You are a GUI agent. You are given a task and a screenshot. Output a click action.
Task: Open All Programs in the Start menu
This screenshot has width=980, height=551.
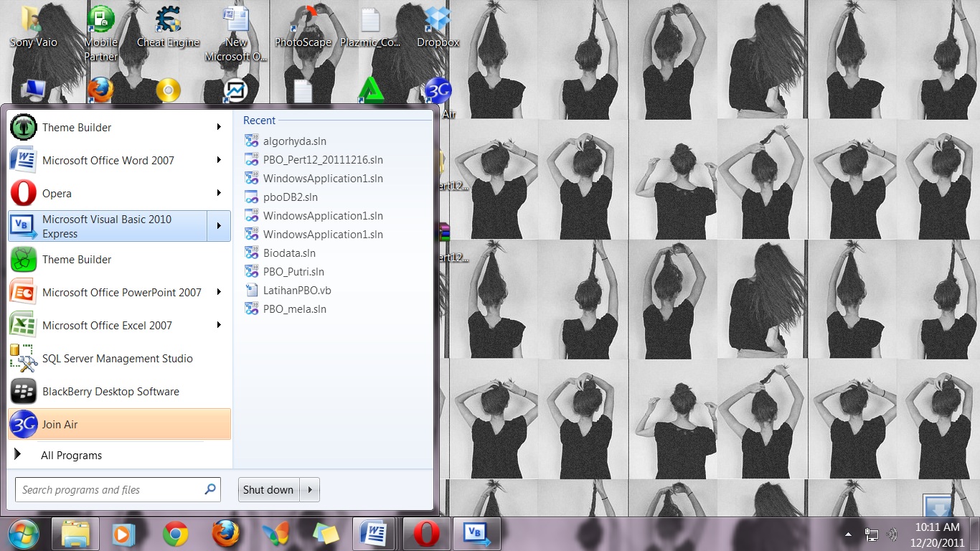(x=71, y=456)
